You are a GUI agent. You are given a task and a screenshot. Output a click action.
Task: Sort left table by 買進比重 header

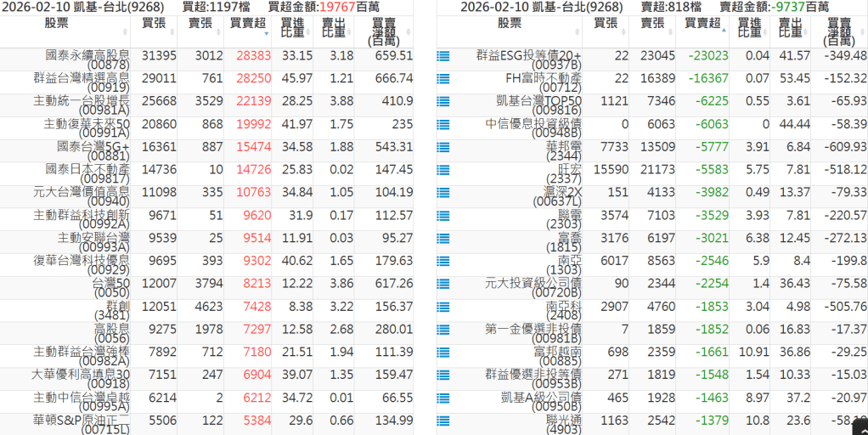pos(292,28)
